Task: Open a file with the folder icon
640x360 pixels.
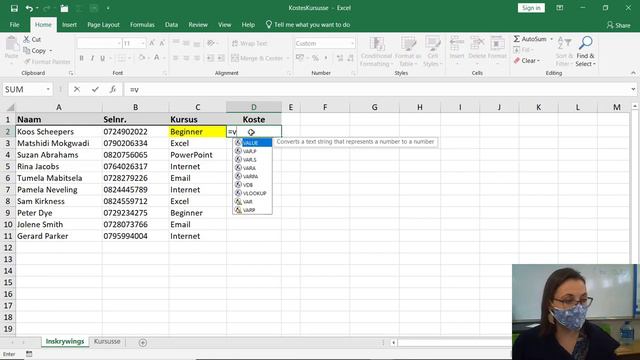Action: 64,8
